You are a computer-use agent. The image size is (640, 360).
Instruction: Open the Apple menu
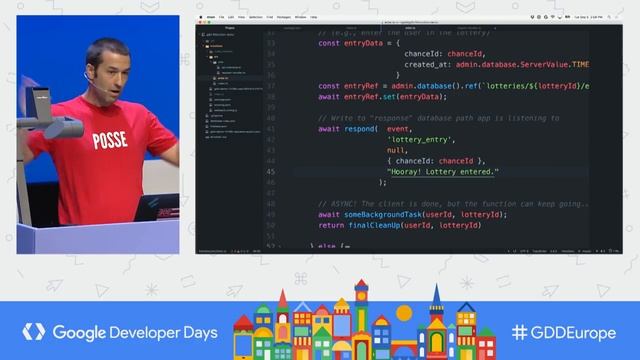pos(201,17)
